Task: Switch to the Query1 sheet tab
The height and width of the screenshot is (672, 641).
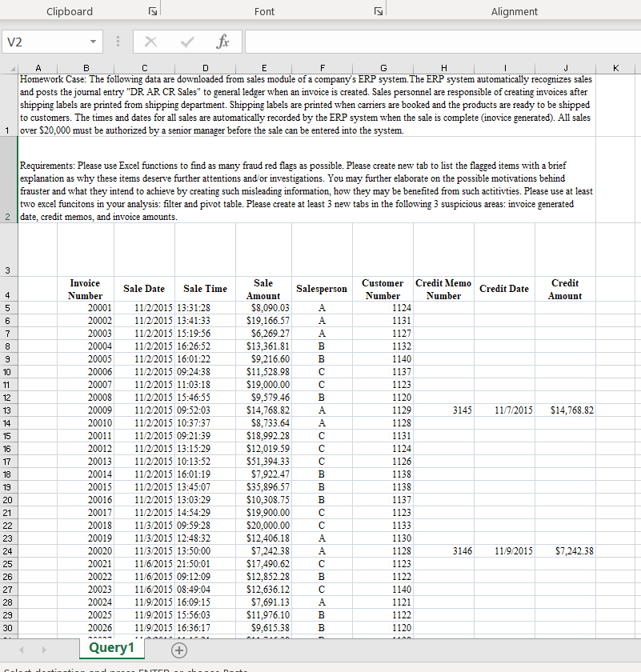Action: [111, 648]
